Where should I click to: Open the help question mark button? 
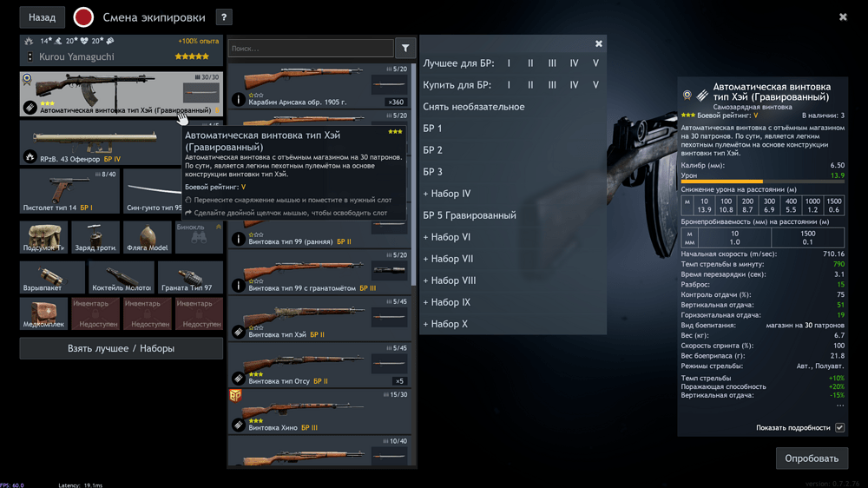pos(223,17)
